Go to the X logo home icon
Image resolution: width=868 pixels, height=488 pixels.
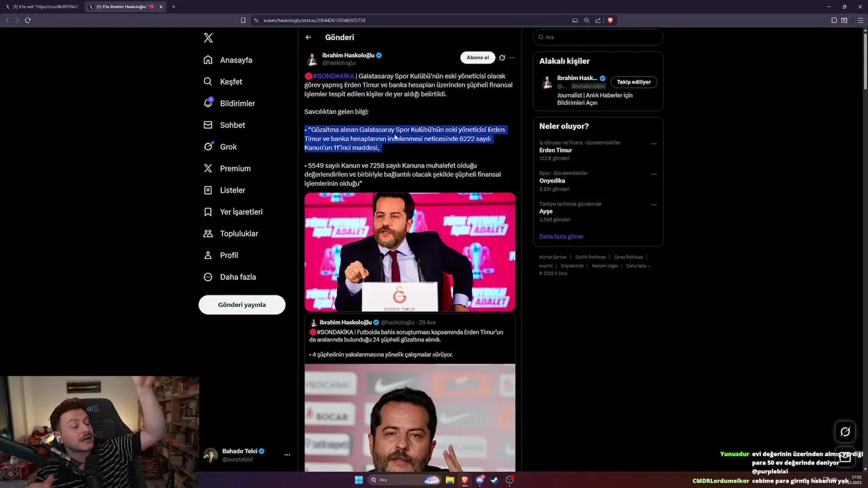(208, 38)
